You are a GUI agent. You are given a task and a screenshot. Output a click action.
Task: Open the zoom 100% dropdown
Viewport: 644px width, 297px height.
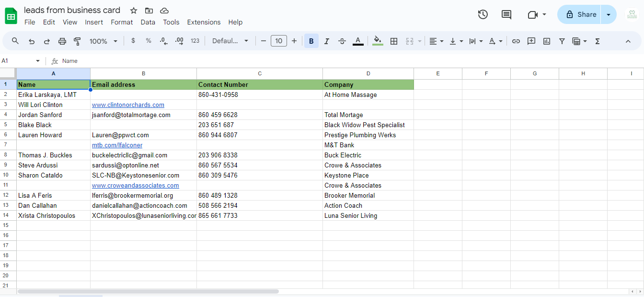click(x=103, y=41)
